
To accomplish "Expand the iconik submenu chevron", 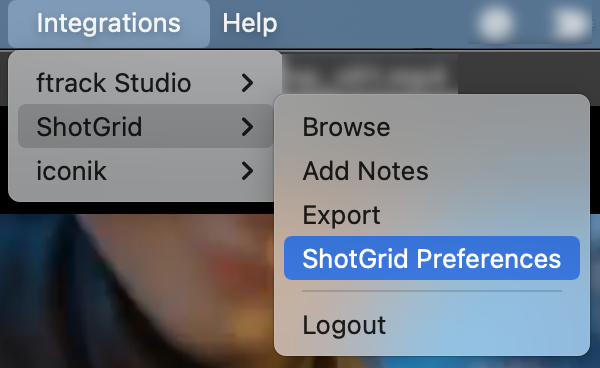I will pyautogui.click(x=248, y=171).
